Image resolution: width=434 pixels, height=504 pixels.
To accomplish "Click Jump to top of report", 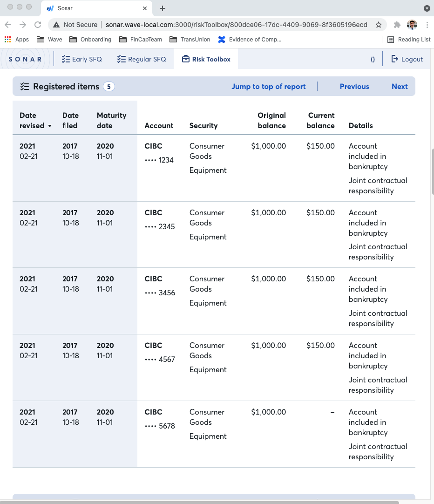I will click(x=269, y=87).
